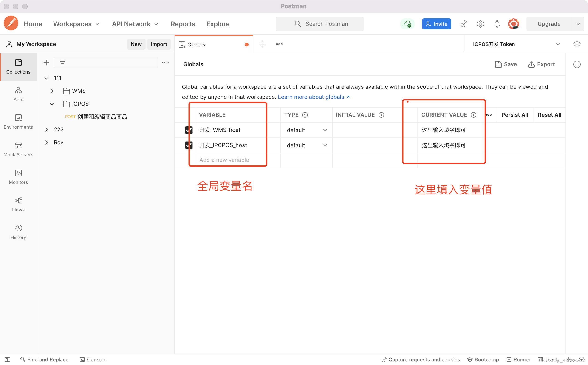Expand the WMS folder

[x=52, y=91]
